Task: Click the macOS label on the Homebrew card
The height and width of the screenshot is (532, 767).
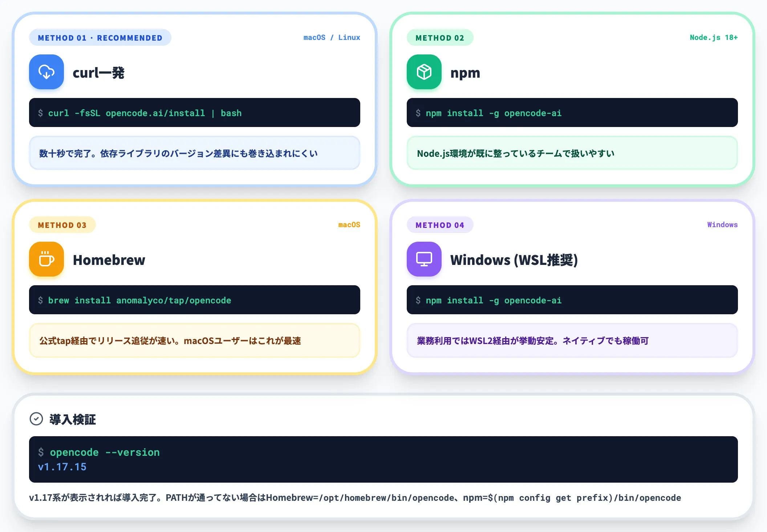Action: tap(349, 225)
